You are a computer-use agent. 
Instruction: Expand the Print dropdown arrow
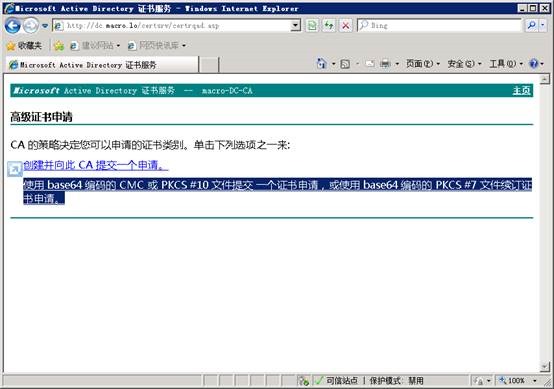coord(397,64)
